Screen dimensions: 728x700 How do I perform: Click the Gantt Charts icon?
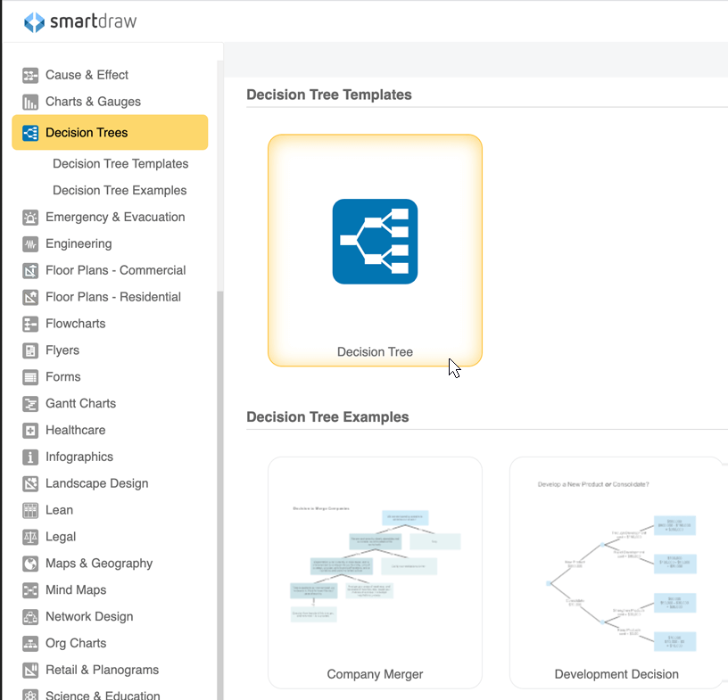pyautogui.click(x=30, y=404)
